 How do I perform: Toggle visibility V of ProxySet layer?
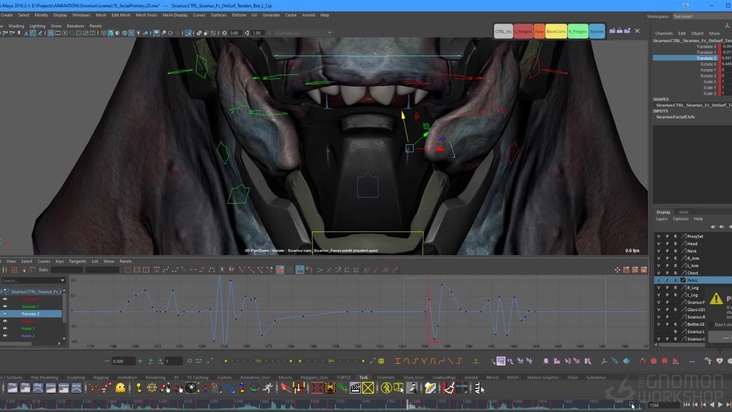[x=659, y=237]
